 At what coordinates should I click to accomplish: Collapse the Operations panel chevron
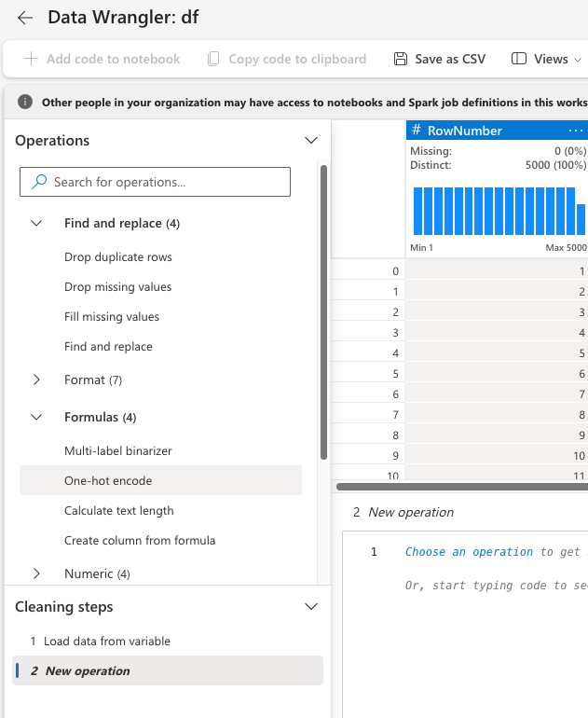tap(311, 141)
